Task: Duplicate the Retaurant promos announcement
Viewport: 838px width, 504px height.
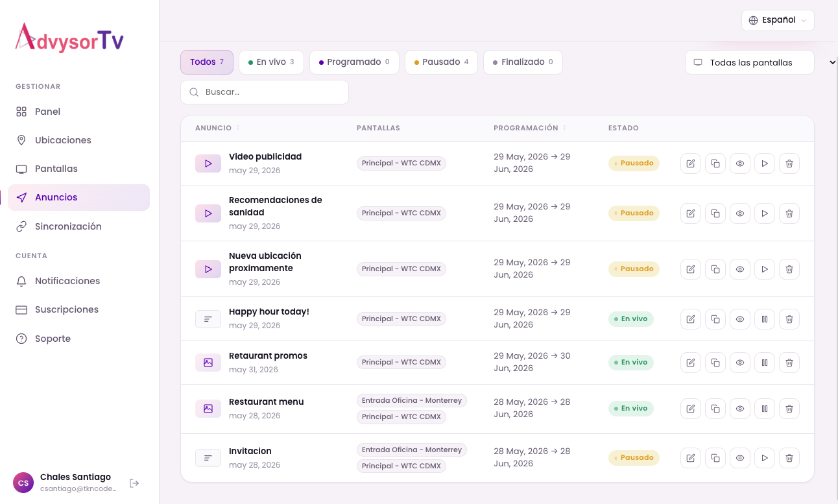Action: pos(715,363)
